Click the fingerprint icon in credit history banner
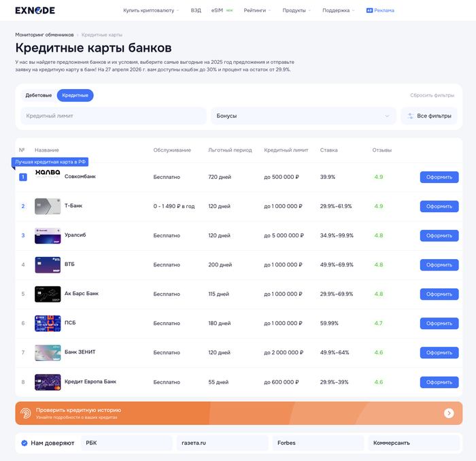The image size is (476, 461). (26, 413)
